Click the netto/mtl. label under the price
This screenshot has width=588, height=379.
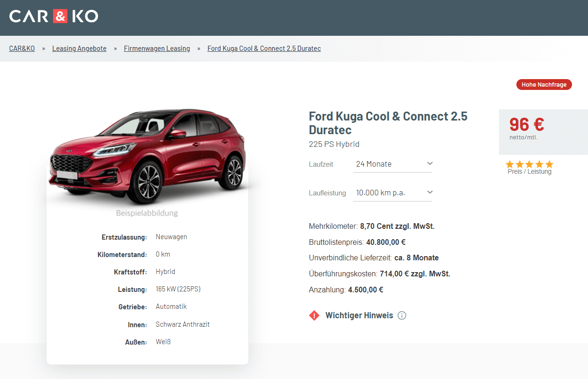(x=523, y=137)
